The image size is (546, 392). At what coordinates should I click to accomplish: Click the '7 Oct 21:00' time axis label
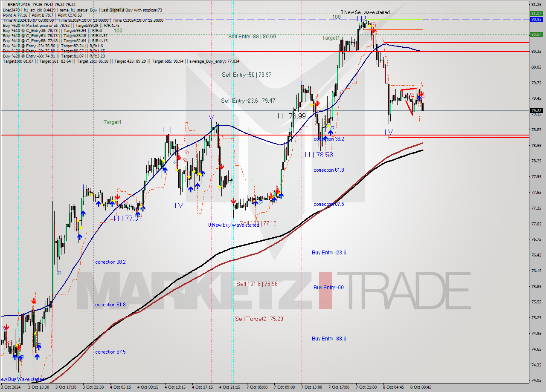click(x=366, y=387)
